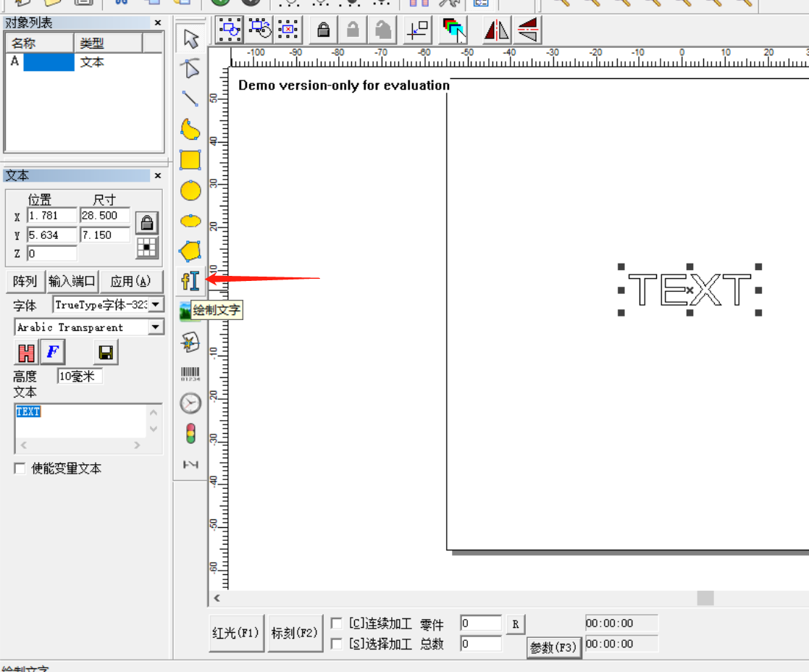Click the 零件 count field

(481, 623)
